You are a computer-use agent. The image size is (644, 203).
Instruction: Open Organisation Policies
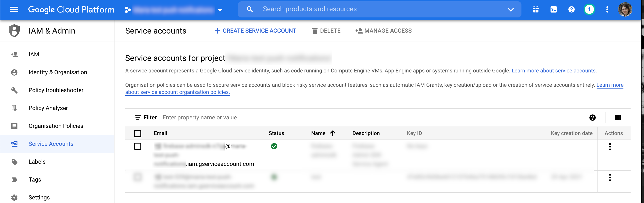tap(57, 126)
